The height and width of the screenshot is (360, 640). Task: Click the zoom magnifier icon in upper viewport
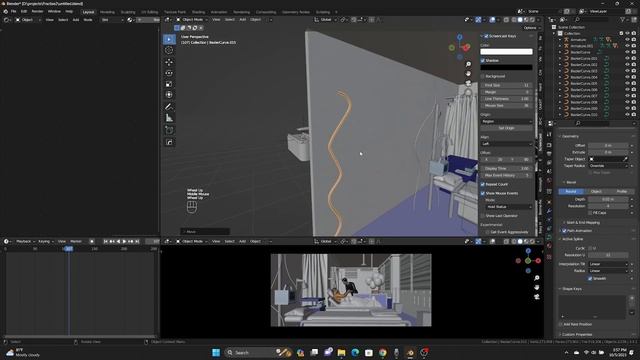(x=468, y=64)
